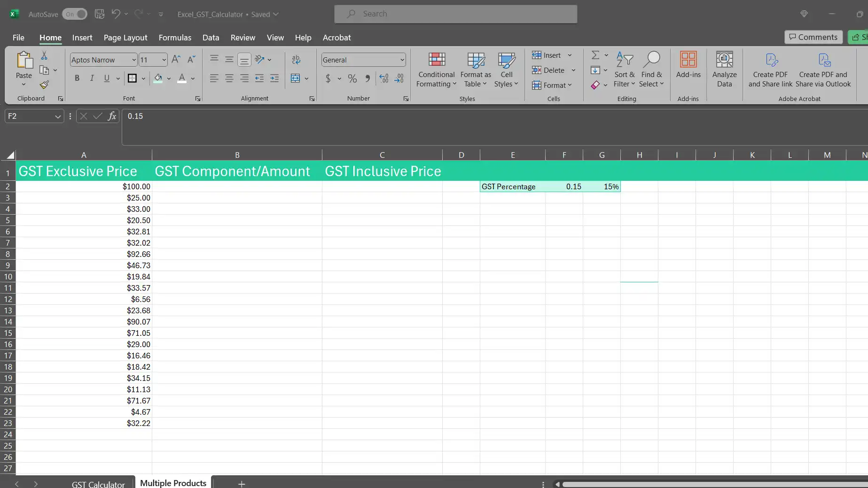Toggle Middle Align
Viewport: 868px width, 488px height.
tap(229, 59)
